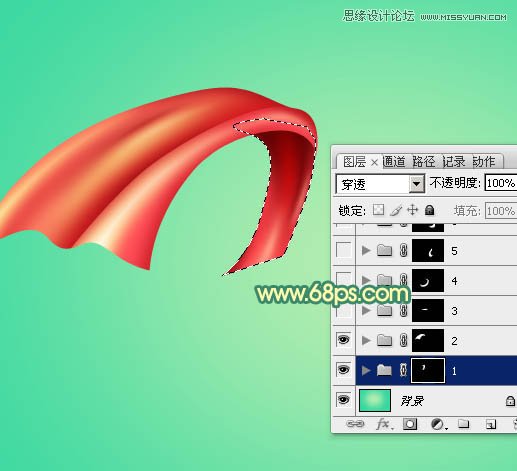Hide the 背景 layer with its eye icon
Screen dimensions: 517x471
tap(344, 400)
